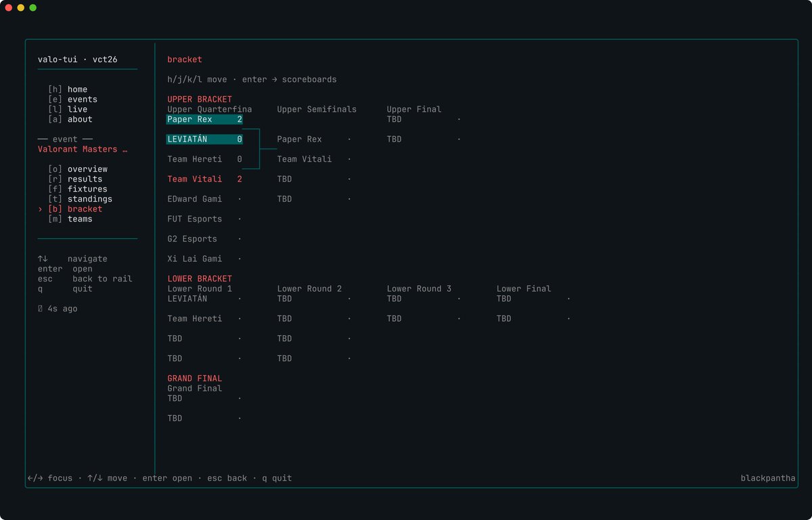Click the Valorant Masters … event name

83,149
